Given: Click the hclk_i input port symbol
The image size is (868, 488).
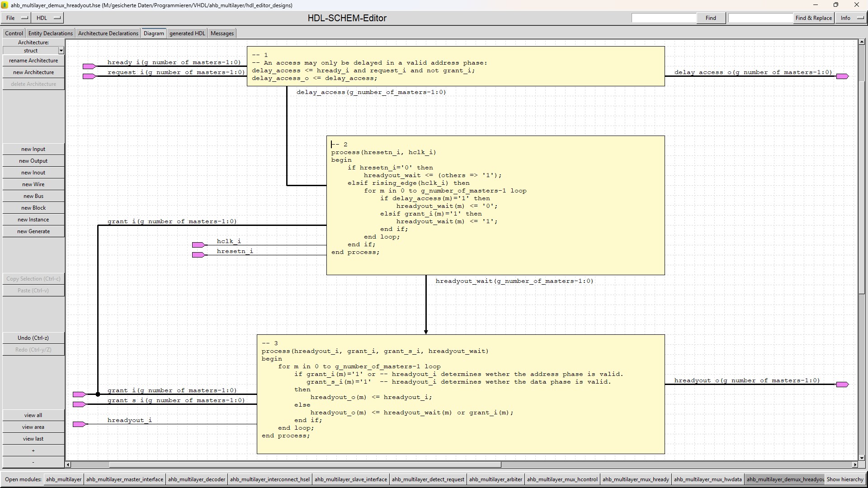Looking at the screenshot, I should tap(198, 245).
